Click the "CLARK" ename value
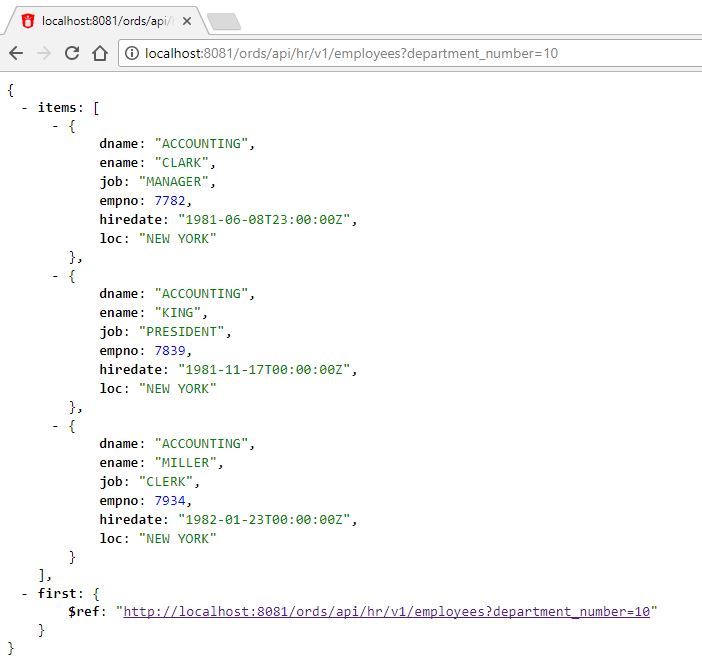The height and width of the screenshot is (665, 702). (x=181, y=163)
